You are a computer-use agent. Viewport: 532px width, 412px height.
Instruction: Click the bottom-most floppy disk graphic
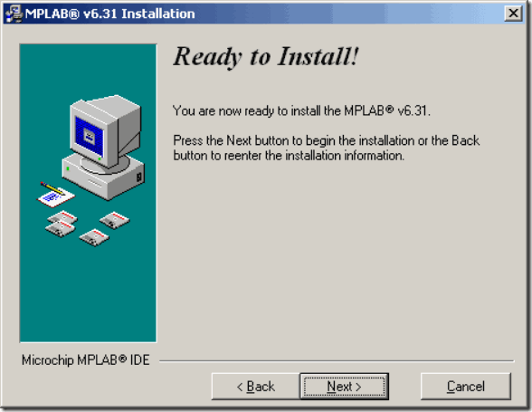pos(94,237)
